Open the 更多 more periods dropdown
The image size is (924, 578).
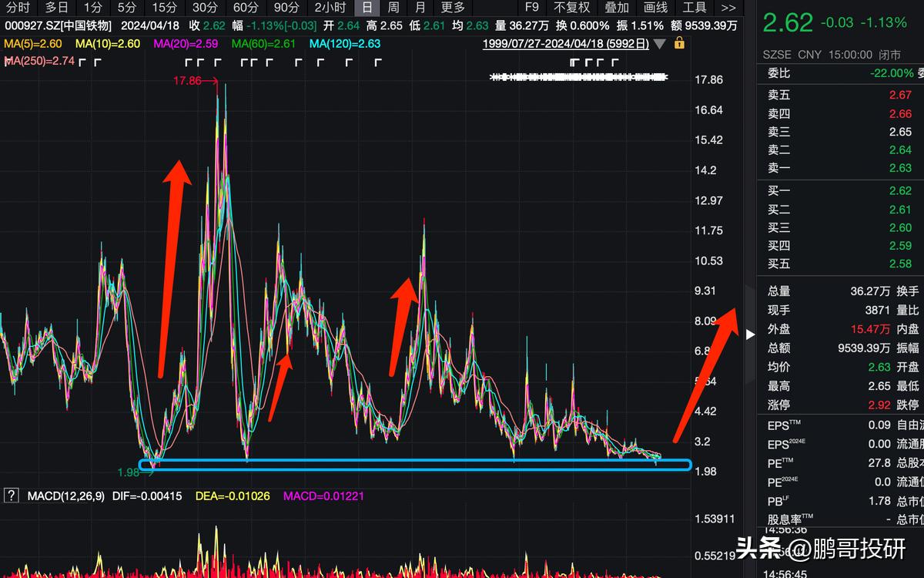click(x=453, y=8)
